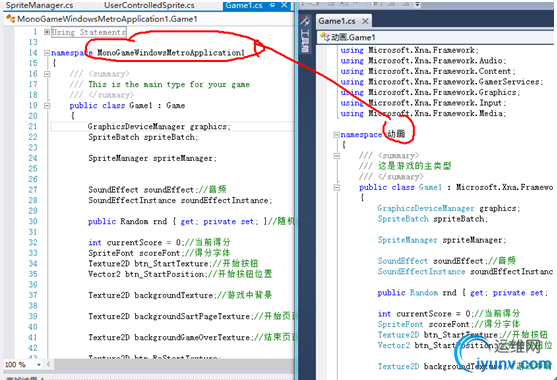Switch to the SpriteManager.cs tab
Viewport: 557px width, 380px height.
click(x=39, y=5)
